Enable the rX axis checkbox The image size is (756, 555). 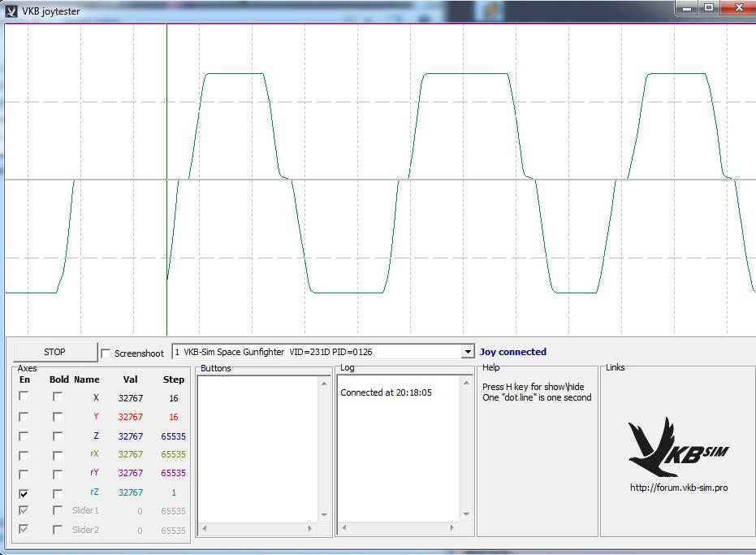click(23, 455)
